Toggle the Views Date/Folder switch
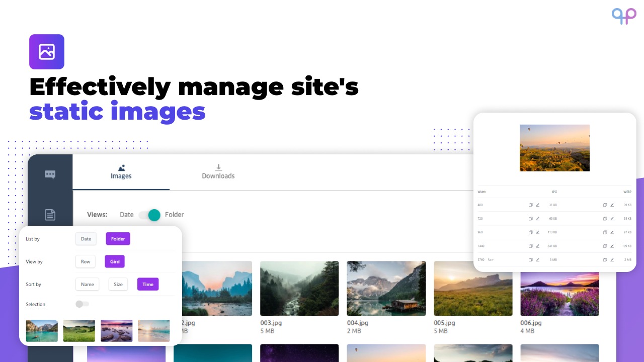 click(149, 215)
